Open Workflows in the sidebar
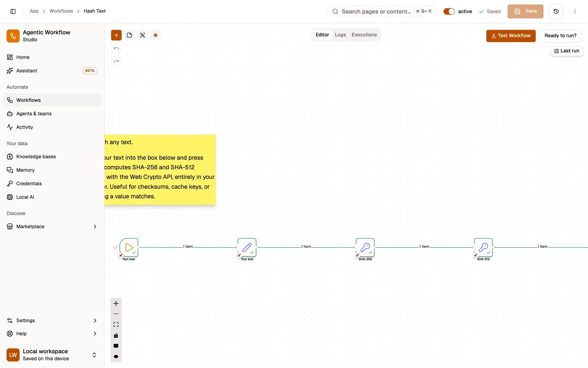 point(52,100)
